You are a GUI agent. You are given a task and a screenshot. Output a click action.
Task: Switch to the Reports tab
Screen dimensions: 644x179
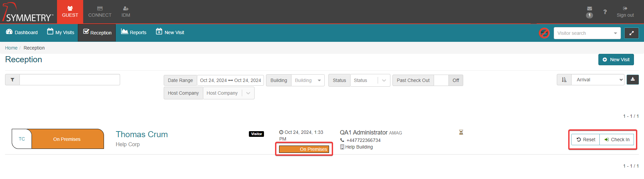134,32
